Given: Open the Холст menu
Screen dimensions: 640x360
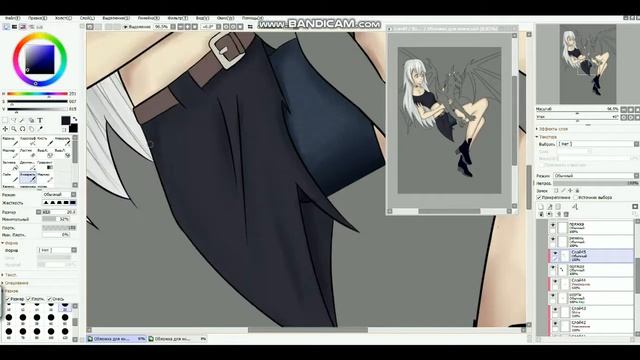Looking at the screenshot, I should [x=63, y=18].
